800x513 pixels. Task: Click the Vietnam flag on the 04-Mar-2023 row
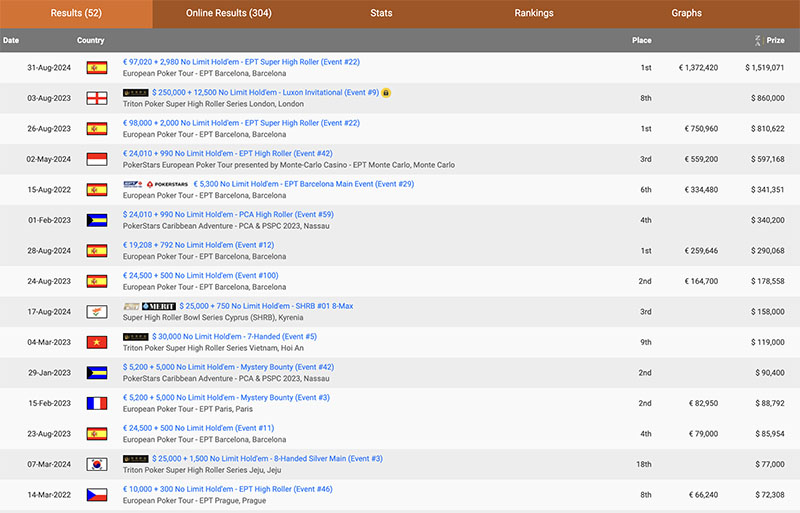[96, 343]
